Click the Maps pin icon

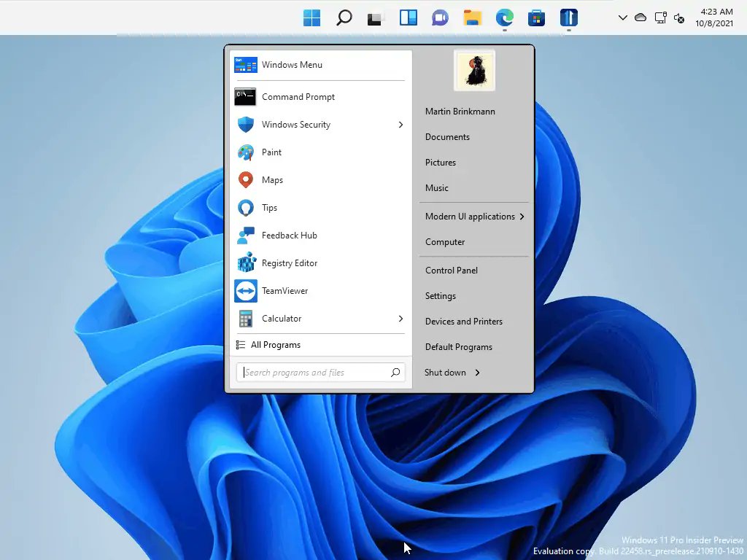(x=246, y=180)
